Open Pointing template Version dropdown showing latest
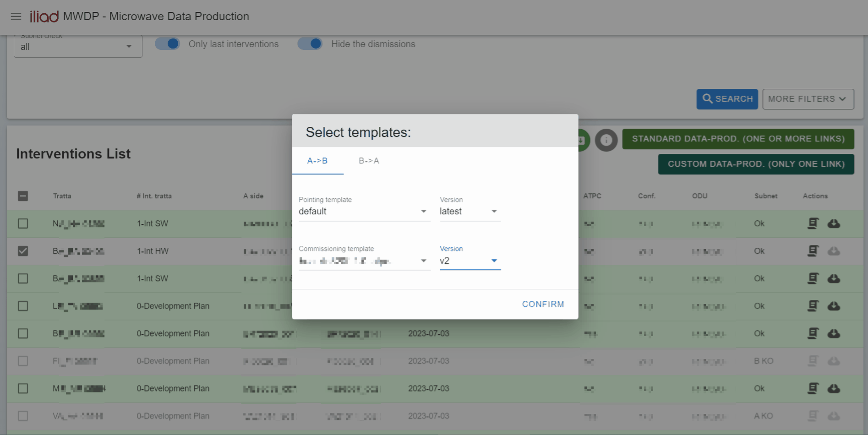The image size is (868, 435). click(470, 212)
